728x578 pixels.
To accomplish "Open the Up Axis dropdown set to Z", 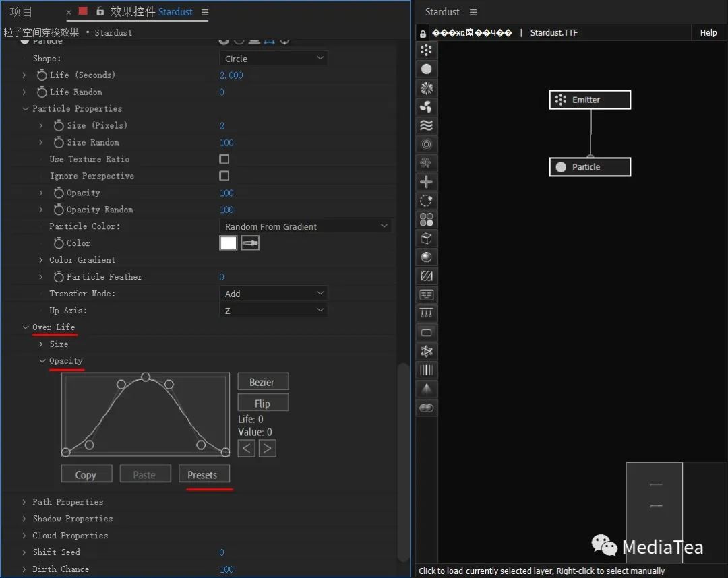I will click(x=273, y=311).
